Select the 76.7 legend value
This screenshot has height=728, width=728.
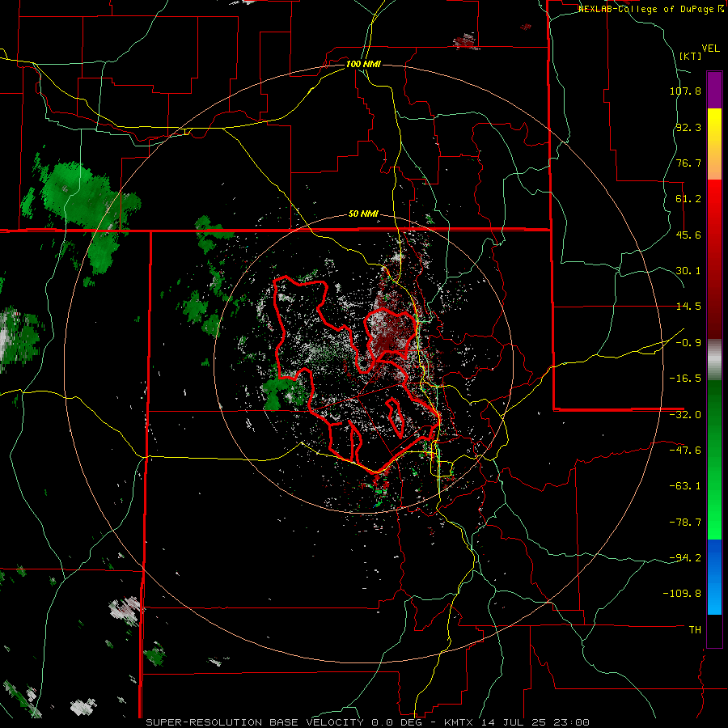[x=688, y=163]
